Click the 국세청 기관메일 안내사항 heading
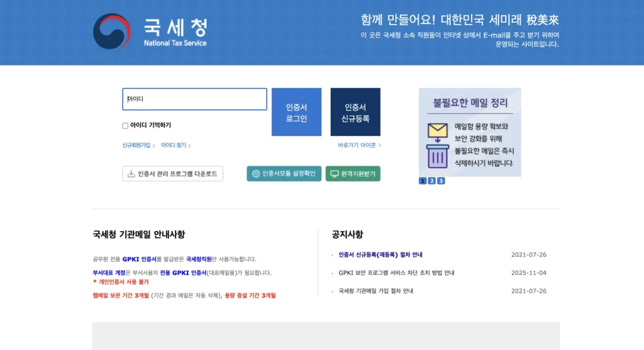Viewport: 644px width, 350px height. click(139, 234)
